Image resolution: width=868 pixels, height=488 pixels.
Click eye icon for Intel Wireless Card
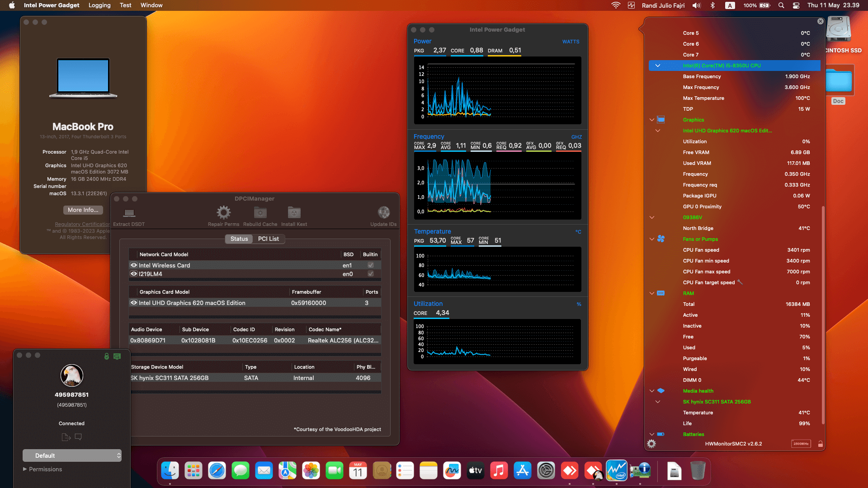134,265
